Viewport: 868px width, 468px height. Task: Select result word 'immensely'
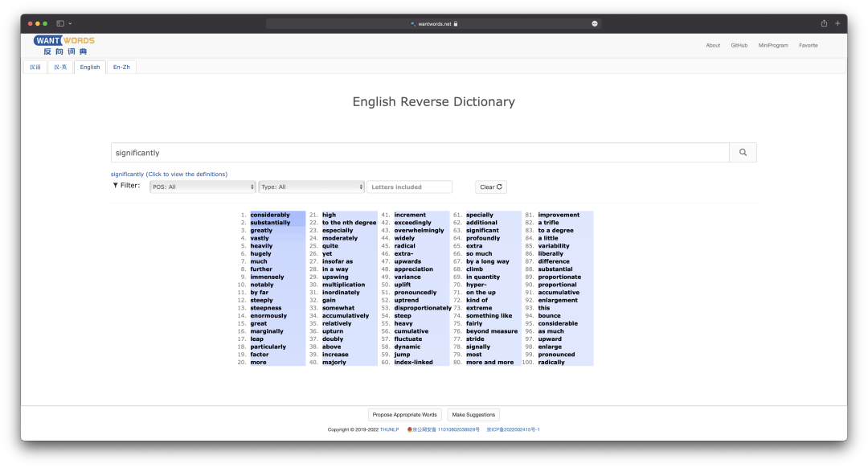pyautogui.click(x=267, y=277)
